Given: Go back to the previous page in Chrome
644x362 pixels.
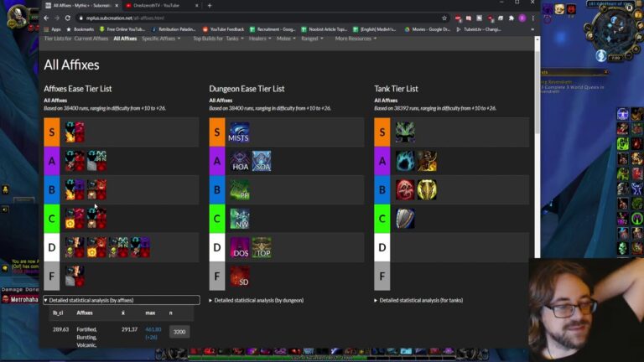Looking at the screenshot, I should pos(46,18).
